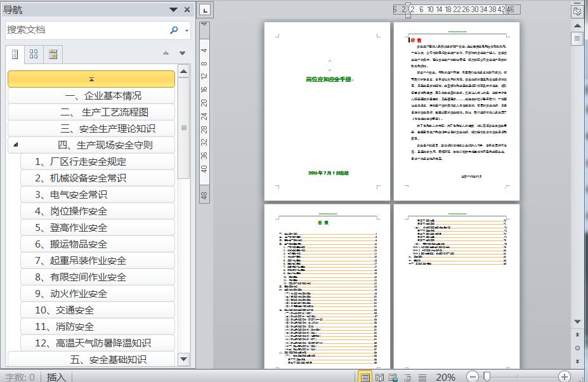This screenshot has height=382, width=588.
Task: Toggle Insert mode indicator 插入
Action: 56,377
